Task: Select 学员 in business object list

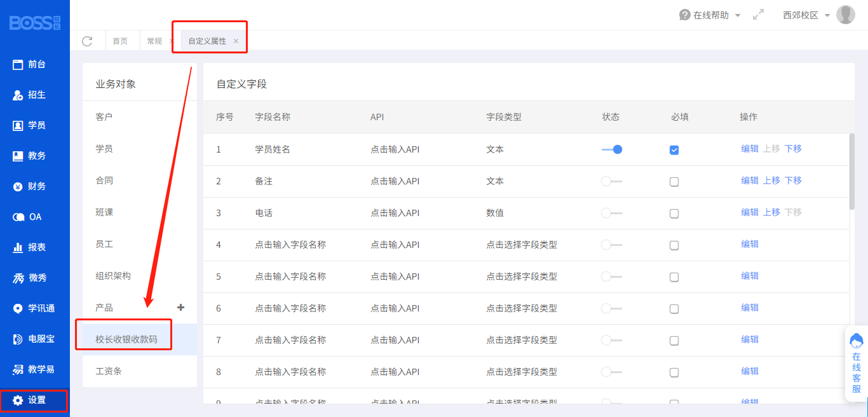Action: (x=140, y=149)
